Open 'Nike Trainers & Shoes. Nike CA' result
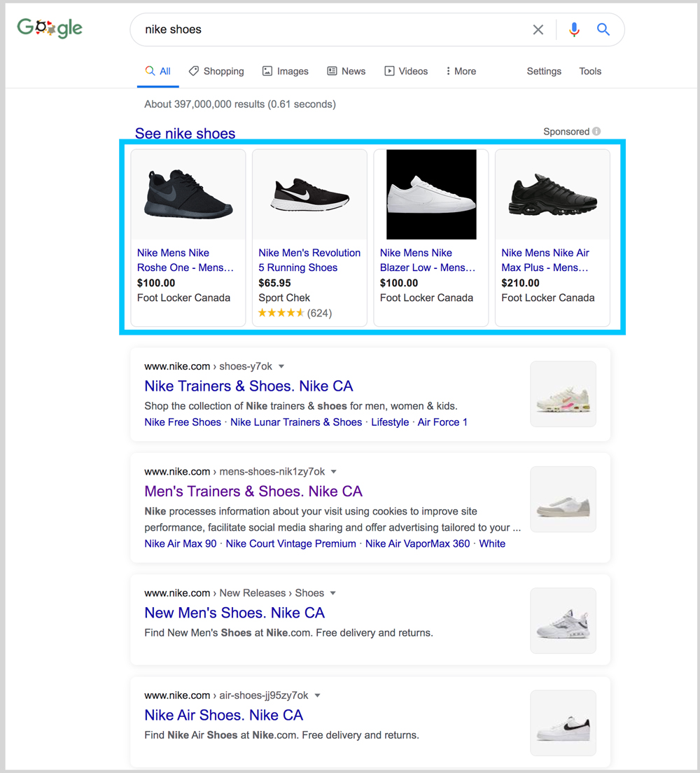The width and height of the screenshot is (700, 773). point(248,386)
